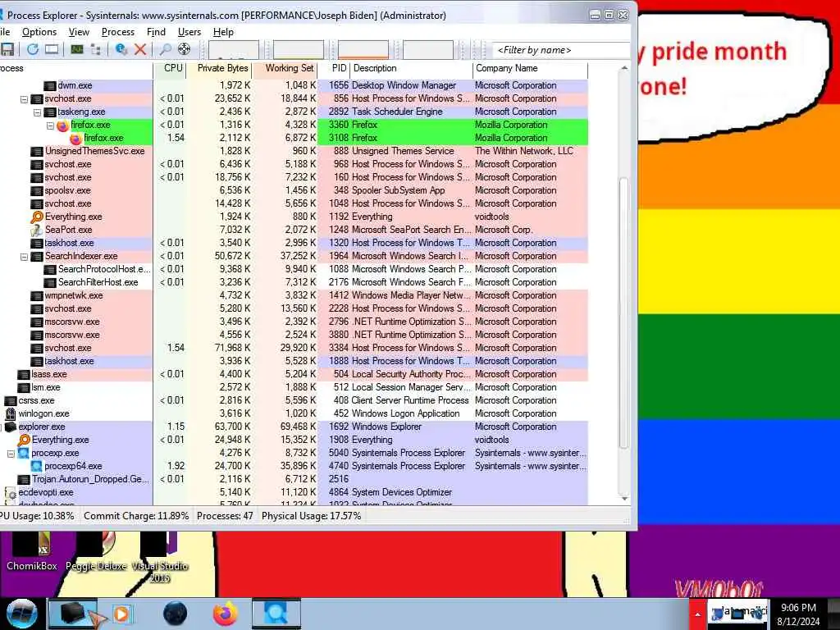Viewport: 840px width, 630px height.
Task: Select the csrss.exe process row
Action: 294,400
